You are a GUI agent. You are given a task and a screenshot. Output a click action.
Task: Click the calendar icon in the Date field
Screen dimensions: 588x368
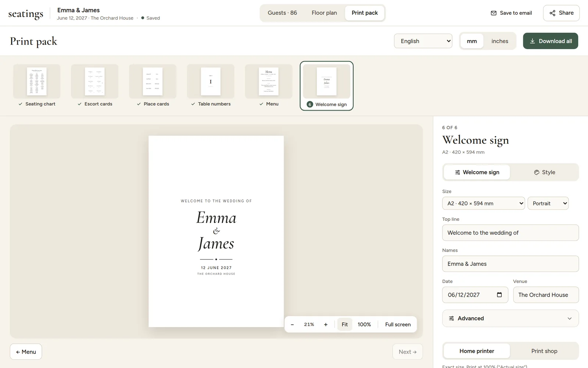pyautogui.click(x=499, y=295)
